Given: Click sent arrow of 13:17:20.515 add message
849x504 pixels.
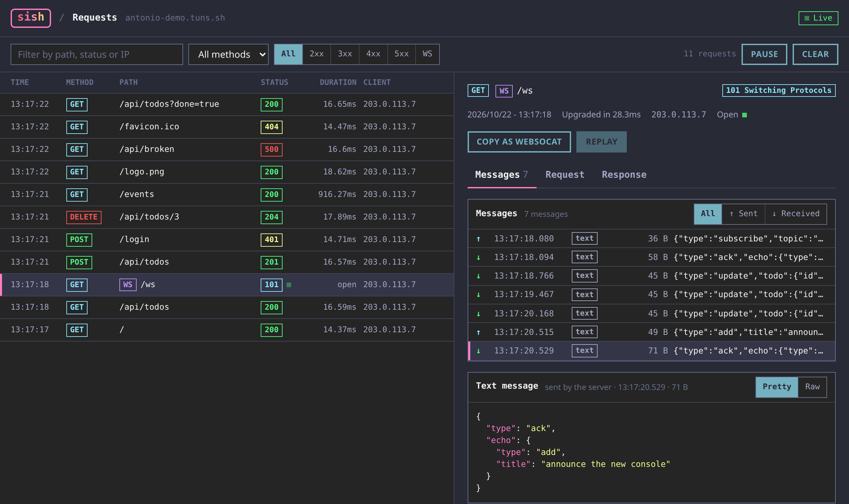Looking at the screenshot, I should [x=479, y=333].
